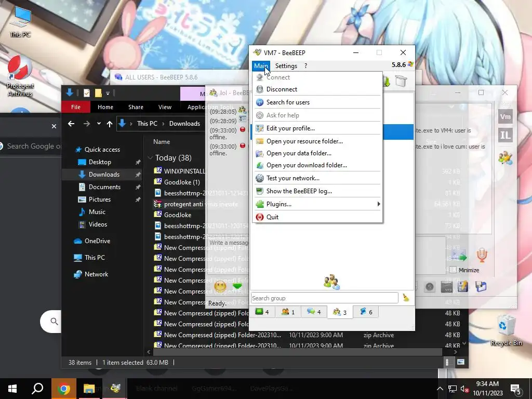Choose Open your resource folder...
This screenshot has height=399, width=532.
[x=317, y=141]
